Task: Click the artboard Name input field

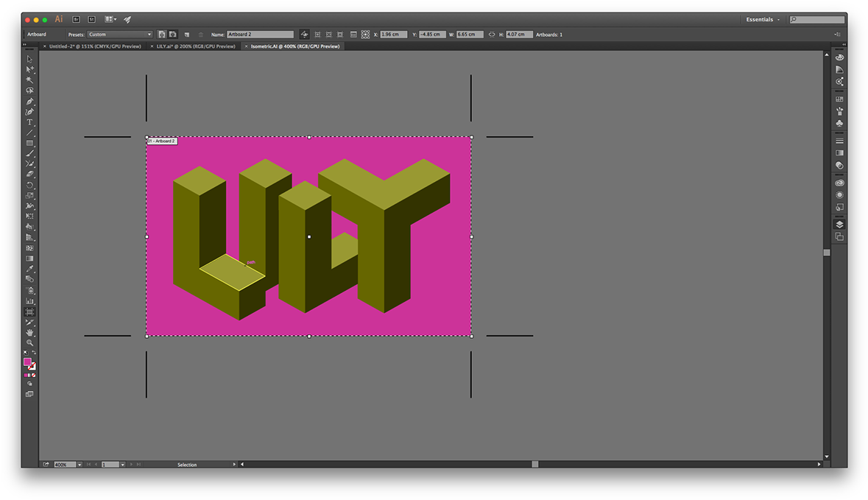Action: [x=260, y=35]
